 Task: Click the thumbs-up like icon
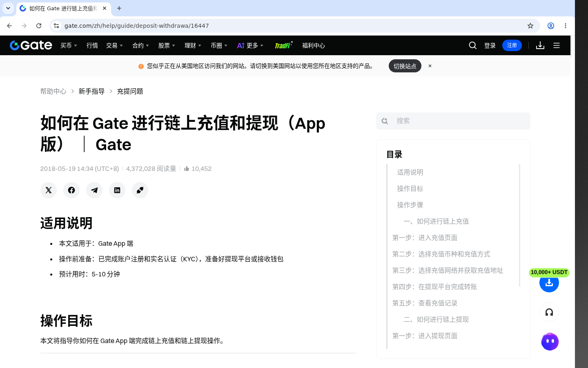(187, 168)
